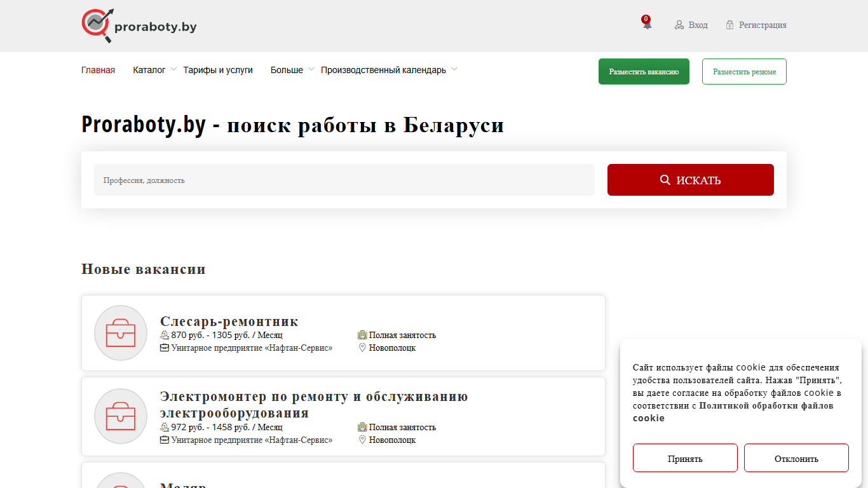The width and height of the screenshot is (868, 488).
Task: Click the ИСКАТЬ search button
Action: tap(691, 180)
